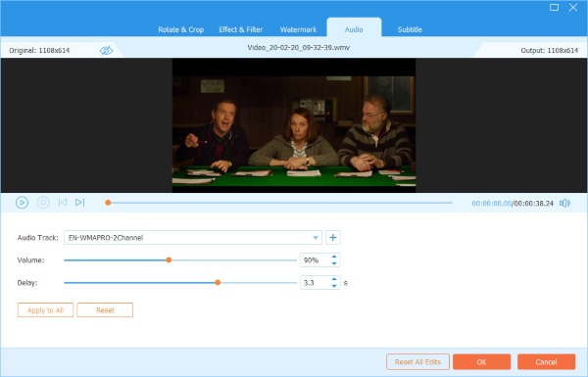
Task: Stop the video playback
Action: point(43,203)
